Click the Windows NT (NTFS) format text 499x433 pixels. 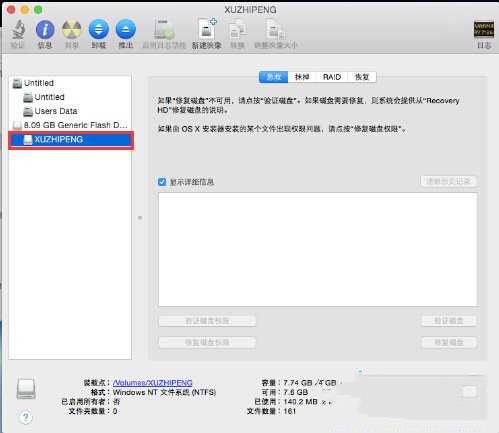click(164, 392)
